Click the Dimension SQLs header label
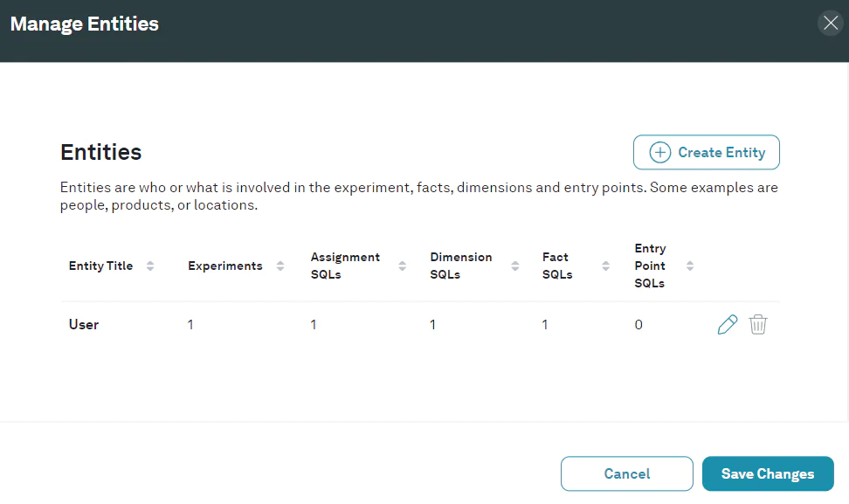 pos(460,266)
